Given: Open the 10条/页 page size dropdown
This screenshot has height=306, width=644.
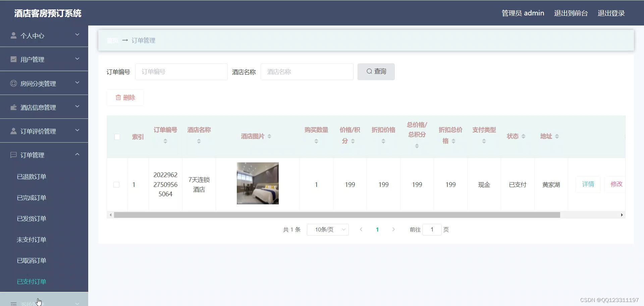Looking at the screenshot, I should pyautogui.click(x=328, y=229).
